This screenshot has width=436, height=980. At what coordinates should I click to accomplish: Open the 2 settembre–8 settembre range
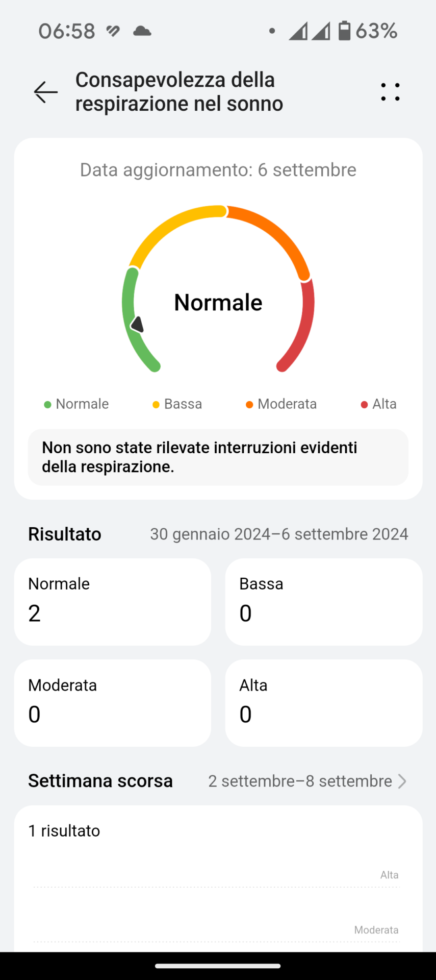point(300,781)
